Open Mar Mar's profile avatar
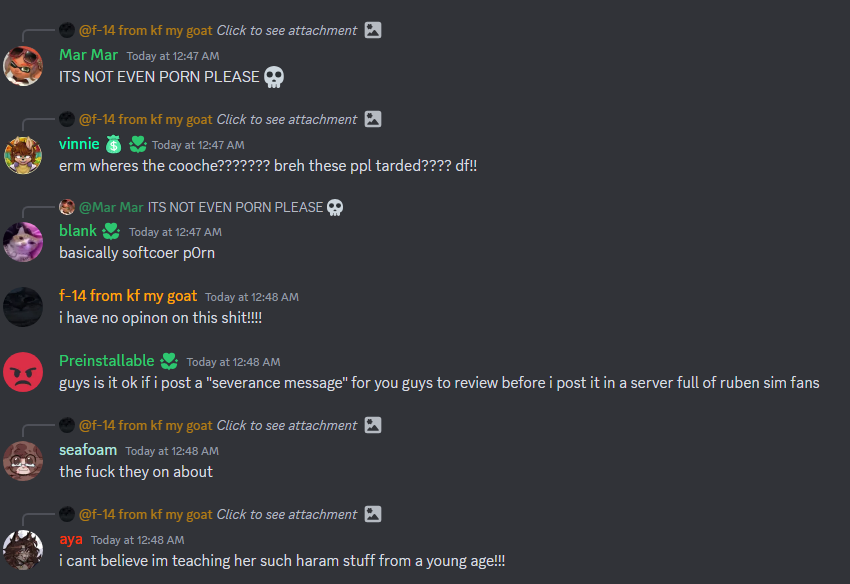 (23, 66)
